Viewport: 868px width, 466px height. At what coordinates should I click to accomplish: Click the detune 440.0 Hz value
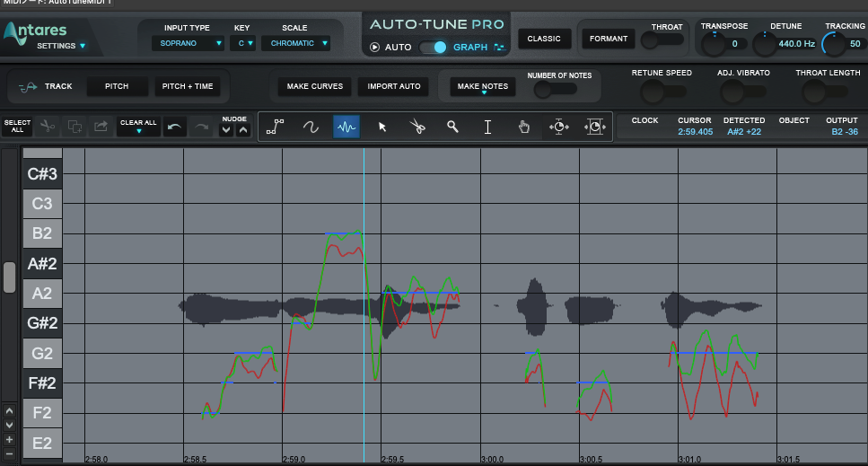796,44
